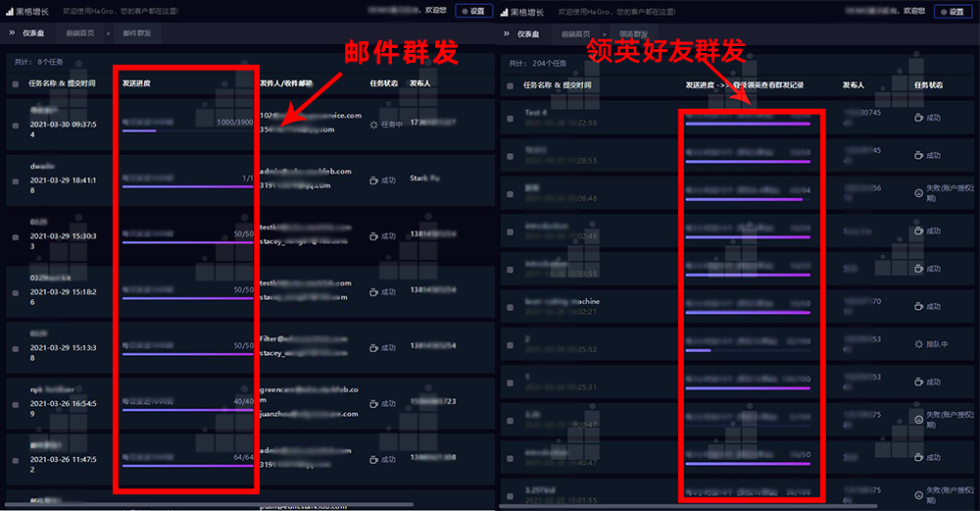Click the 黑格增长 logo in the right panel

[x=526, y=11]
